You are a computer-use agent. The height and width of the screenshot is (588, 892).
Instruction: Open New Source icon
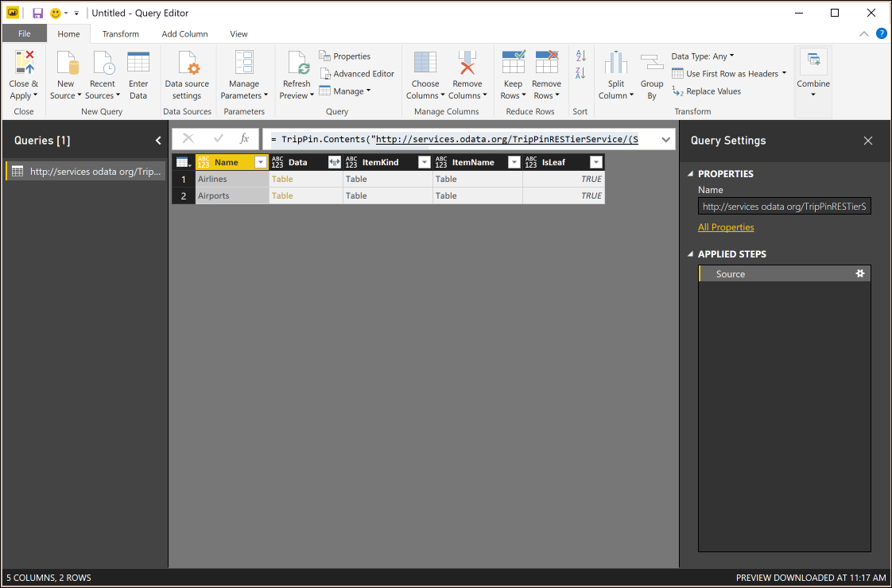tap(67, 62)
